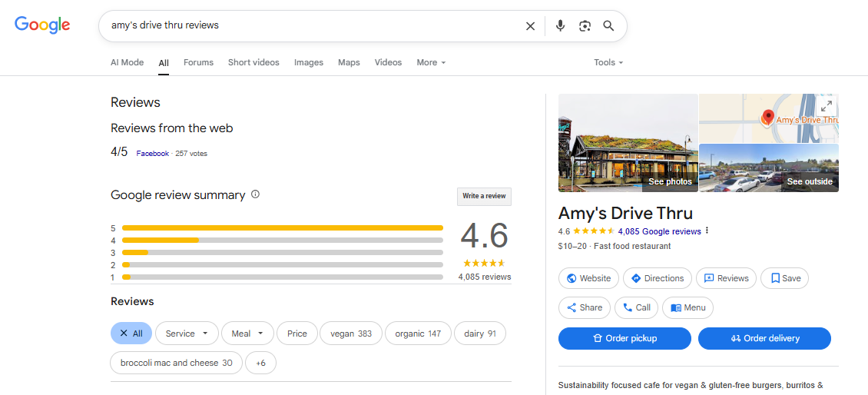
Task: Open See outside street view thumbnail
Action: [x=769, y=168]
